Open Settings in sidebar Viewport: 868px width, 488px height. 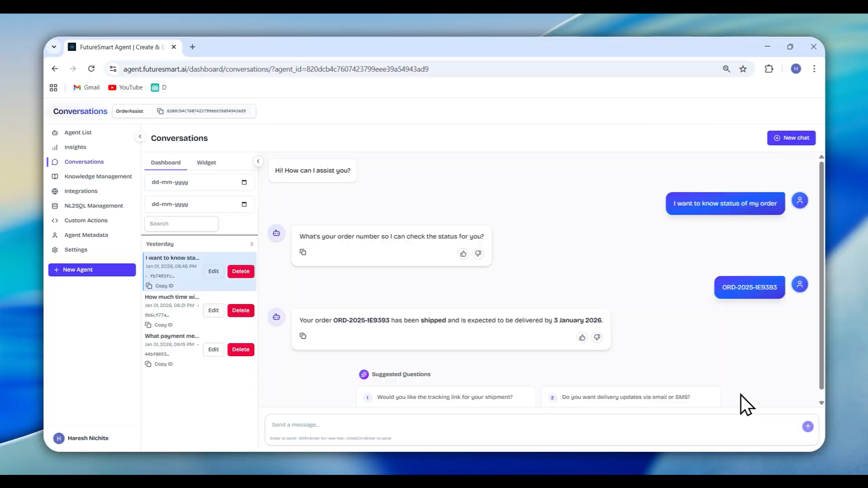tap(76, 250)
